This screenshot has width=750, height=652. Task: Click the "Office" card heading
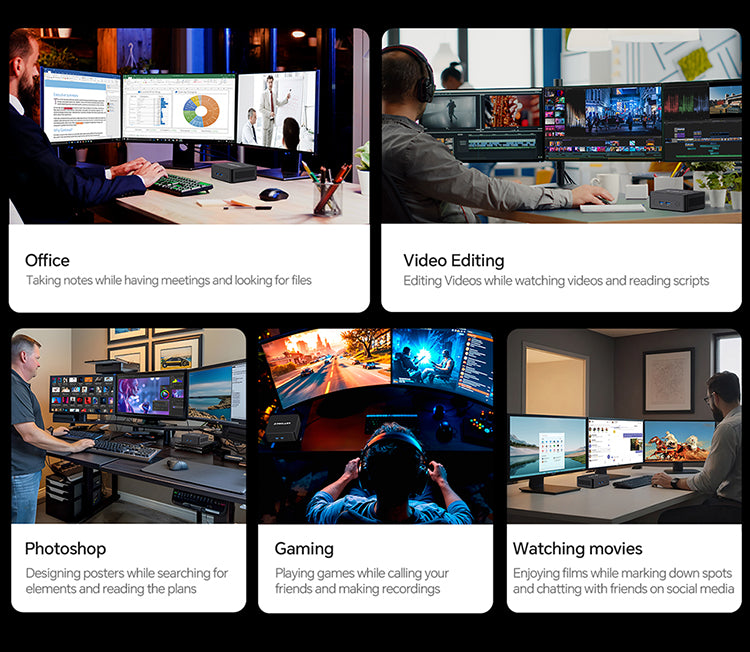47,260
